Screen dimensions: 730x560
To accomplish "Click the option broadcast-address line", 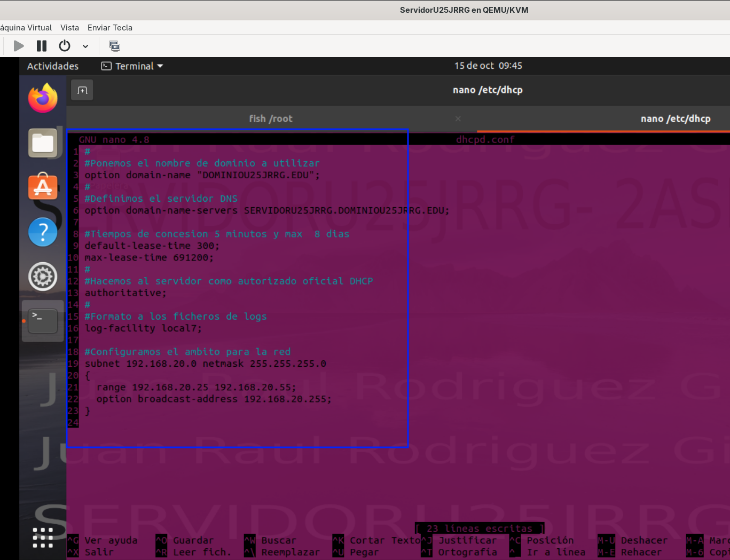I will pos(214,399).
